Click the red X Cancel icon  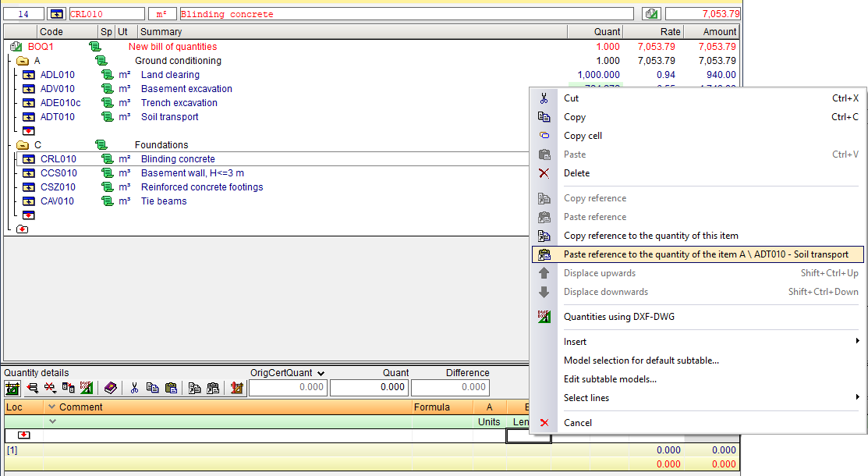click(x=544, y=423)
